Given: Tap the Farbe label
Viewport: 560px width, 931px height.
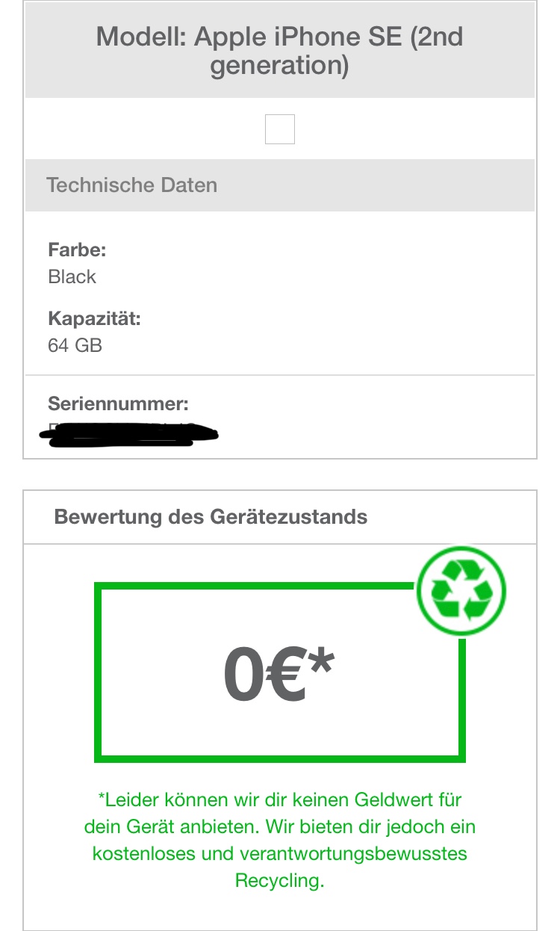Looking at the screenshot, I should tap(77, 250).
